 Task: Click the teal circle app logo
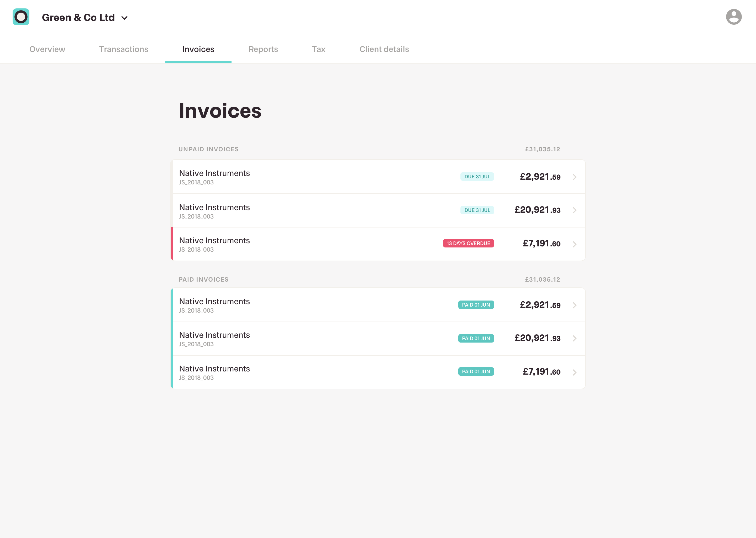21,17
